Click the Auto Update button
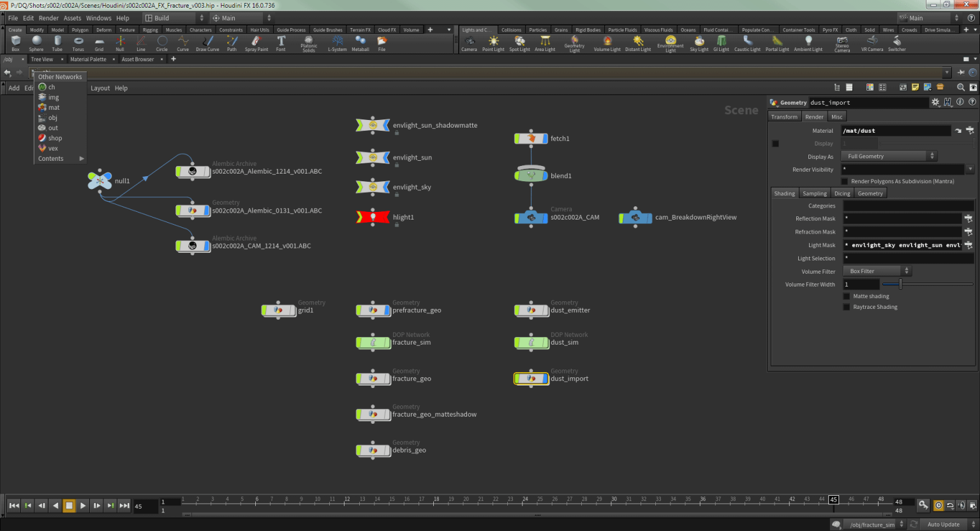Viewport: 980px width, 531px height. pos(943,524)
